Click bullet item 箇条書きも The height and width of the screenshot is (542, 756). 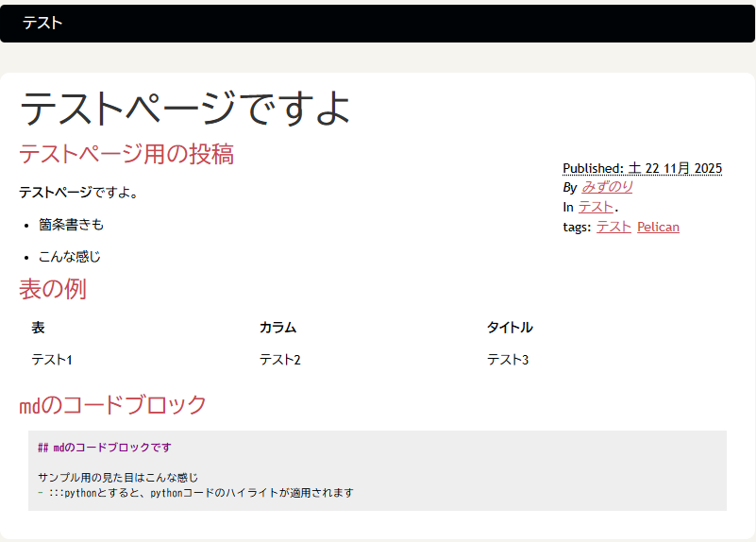(71, 225)
